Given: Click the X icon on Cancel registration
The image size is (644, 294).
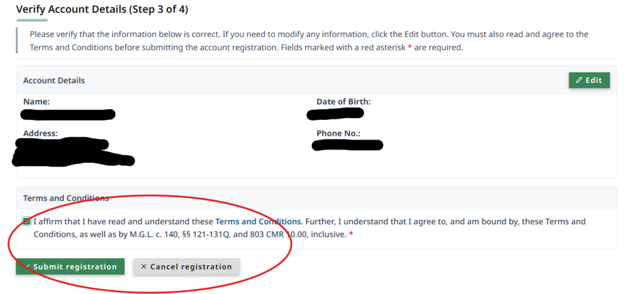Looking at the screenshot, I should pyautogui.click(x=143, y=266).
